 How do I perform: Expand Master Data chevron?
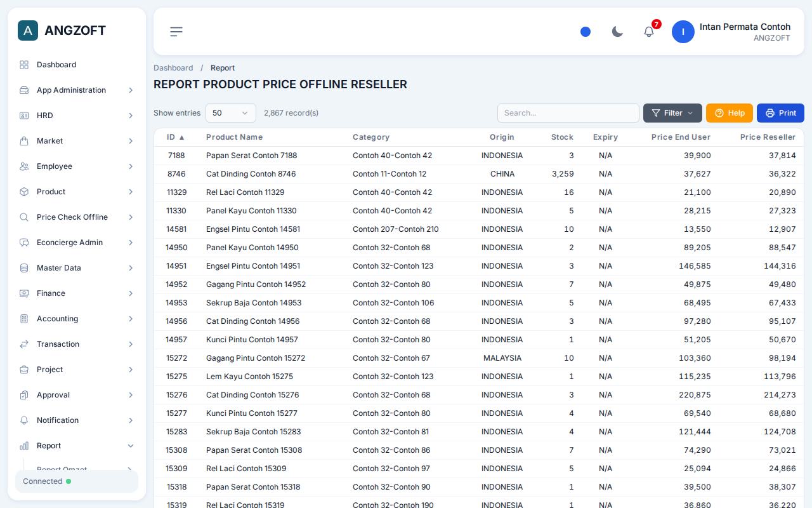(131, 268)
